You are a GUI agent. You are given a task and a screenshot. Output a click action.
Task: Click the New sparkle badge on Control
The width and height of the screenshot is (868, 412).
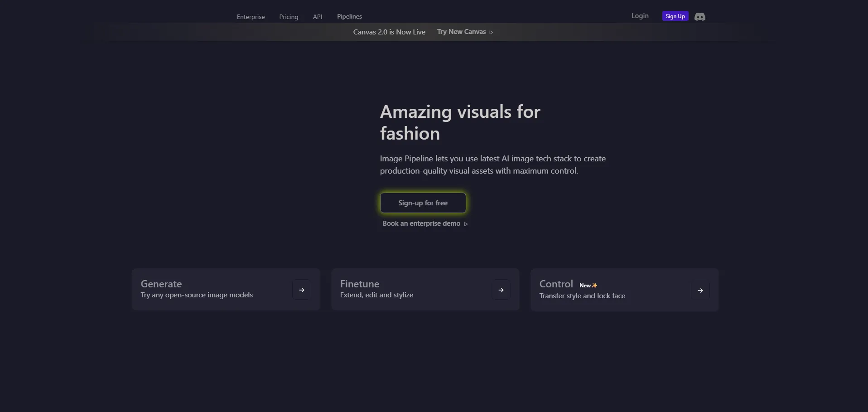pyautogui.click(x=588, y=285)
